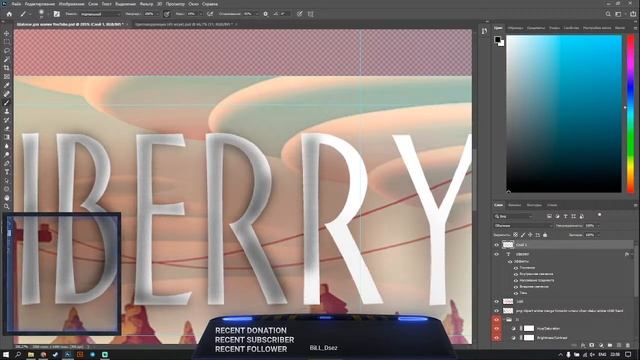This screenshot has width=640, height=360.
Task: Open layer filter type dropdown
Action: click(x=513, y=216)
